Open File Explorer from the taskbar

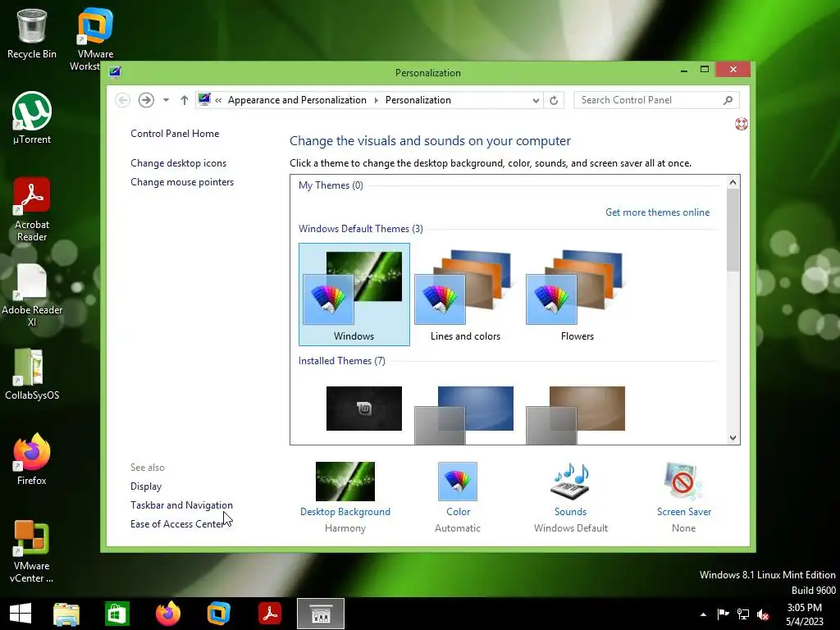point(66,614)
